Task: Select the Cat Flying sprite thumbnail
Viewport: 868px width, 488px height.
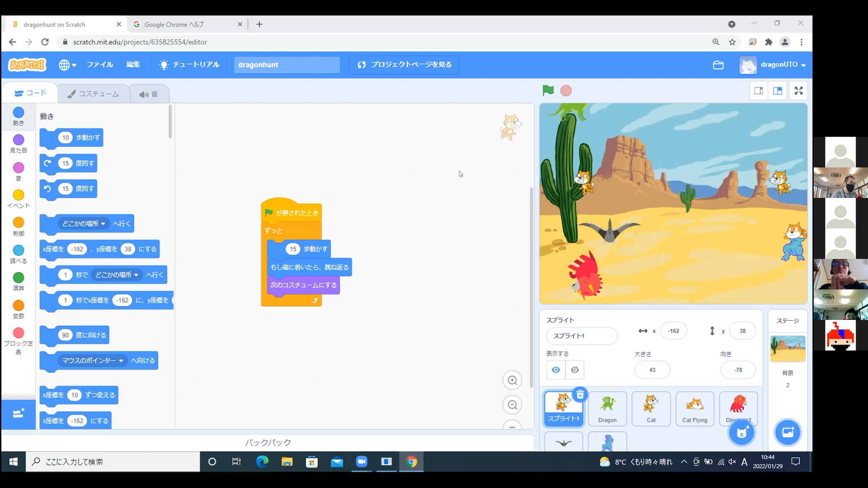Action: (x=695, y=408)
